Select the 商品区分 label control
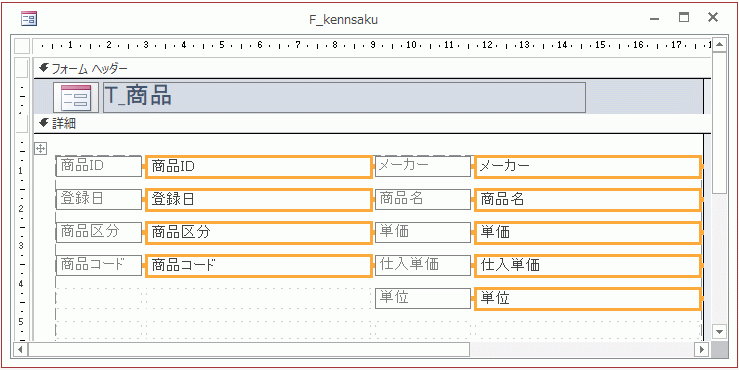This screenshot has height=370, width=739. click(99, 232)
